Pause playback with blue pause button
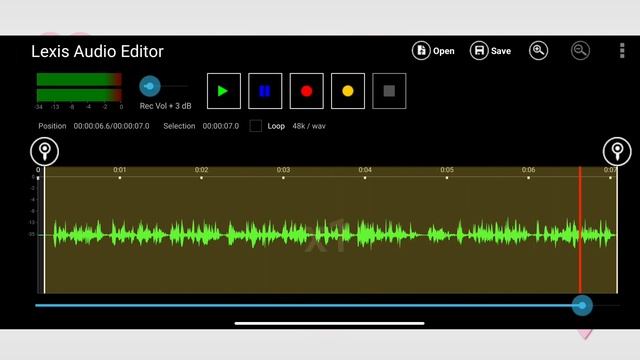The width and height of the screenshot is (640, 360). pyautogui.click(x=265, y=91)
